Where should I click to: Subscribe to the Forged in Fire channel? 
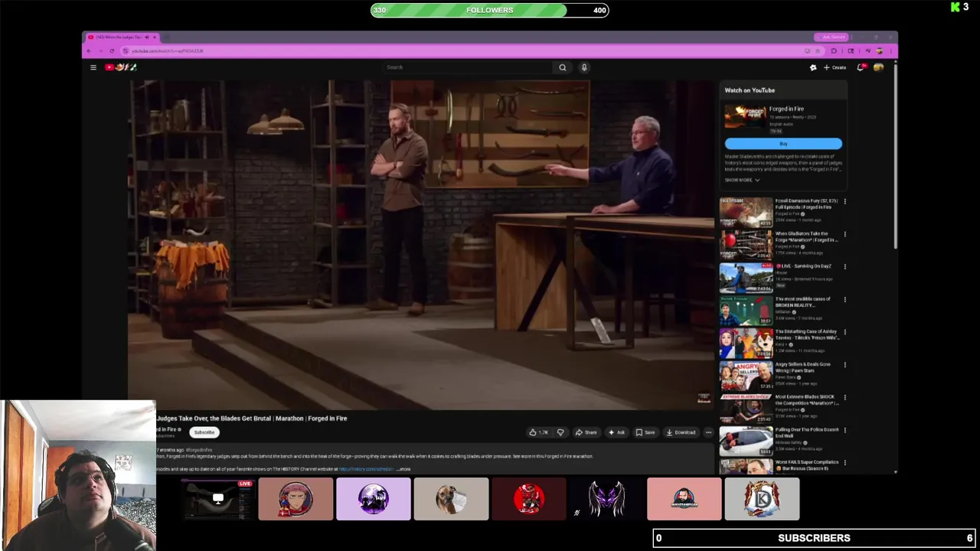[x=204, y=432]
